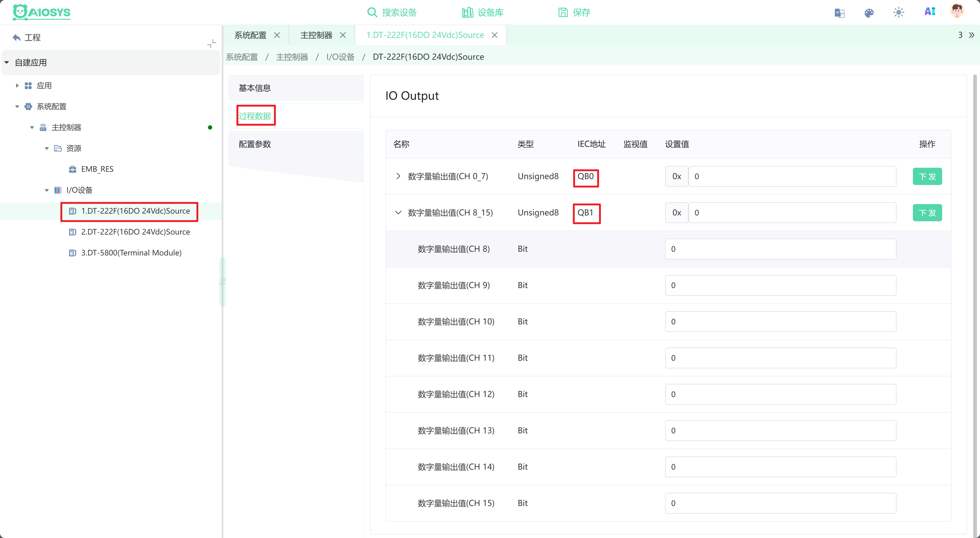Open the 过程数据 section
Viewport: 980px width, 538px height.
296,116
